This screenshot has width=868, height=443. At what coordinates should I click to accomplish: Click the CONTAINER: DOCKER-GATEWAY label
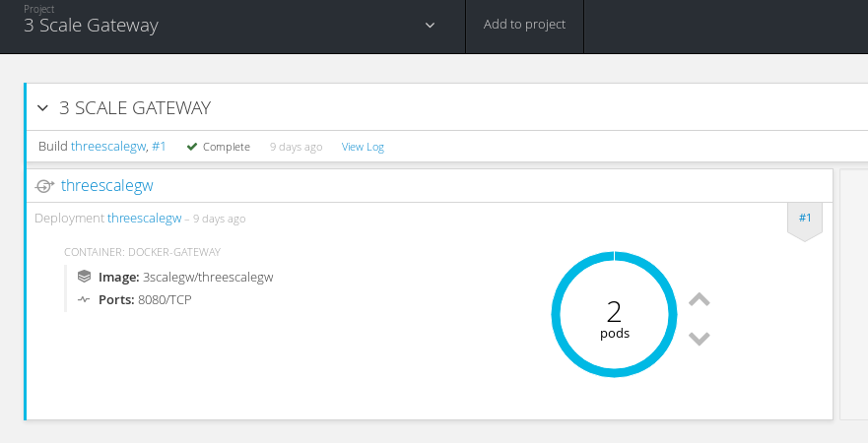point(142,252)
